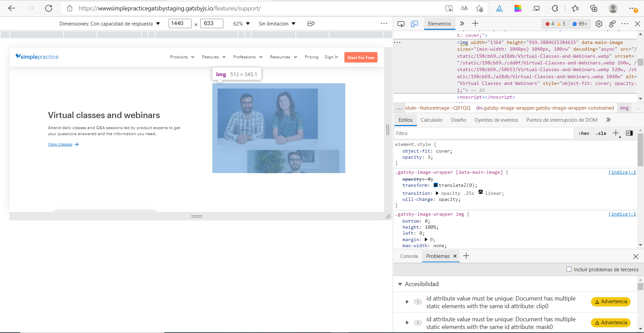Toggle the .cls class editor
The image size is (644, 333).
coord(601,133)
